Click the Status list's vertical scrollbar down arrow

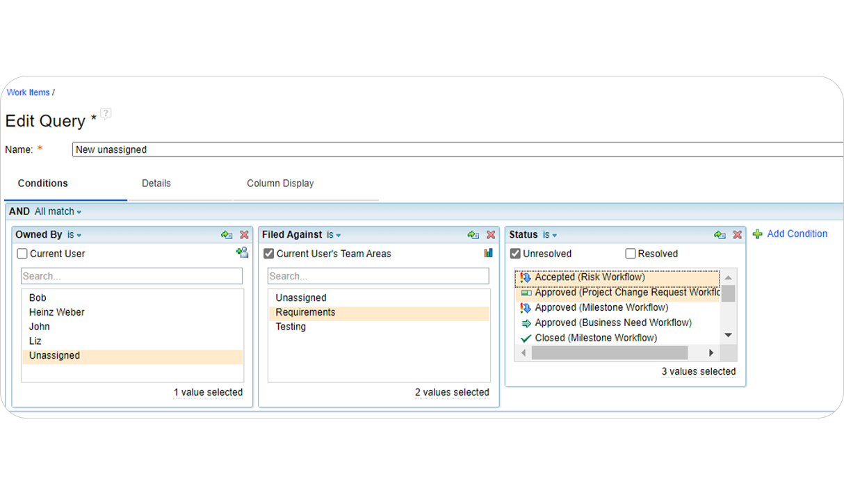[x=728, y=334]
